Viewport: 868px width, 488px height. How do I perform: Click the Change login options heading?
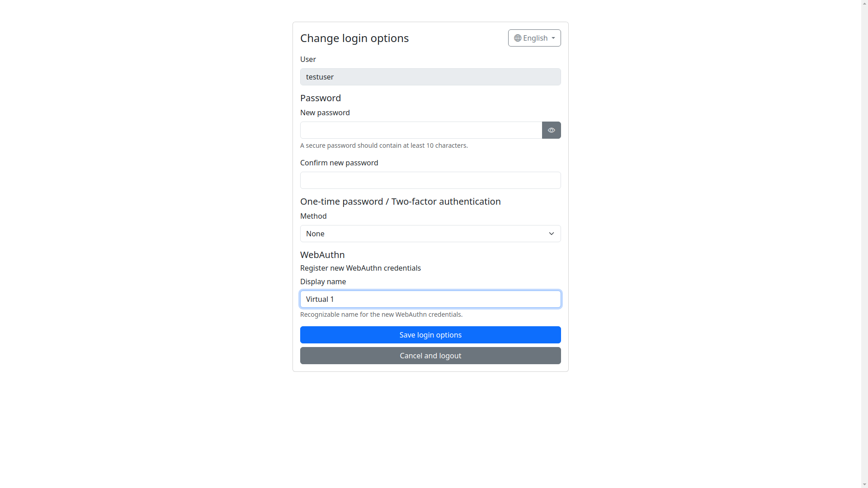coord(354,38)
